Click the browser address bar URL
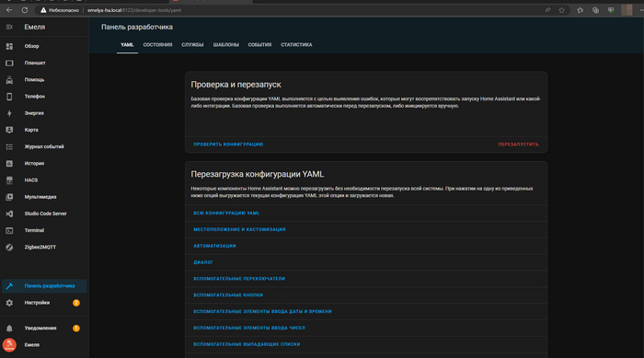644x358 pixels. click(134, 10)
